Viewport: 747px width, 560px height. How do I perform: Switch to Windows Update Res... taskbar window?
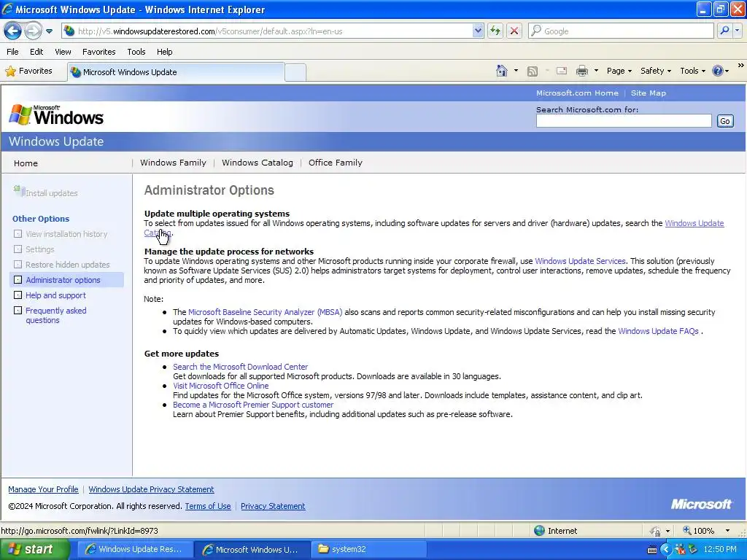point(135,550)
